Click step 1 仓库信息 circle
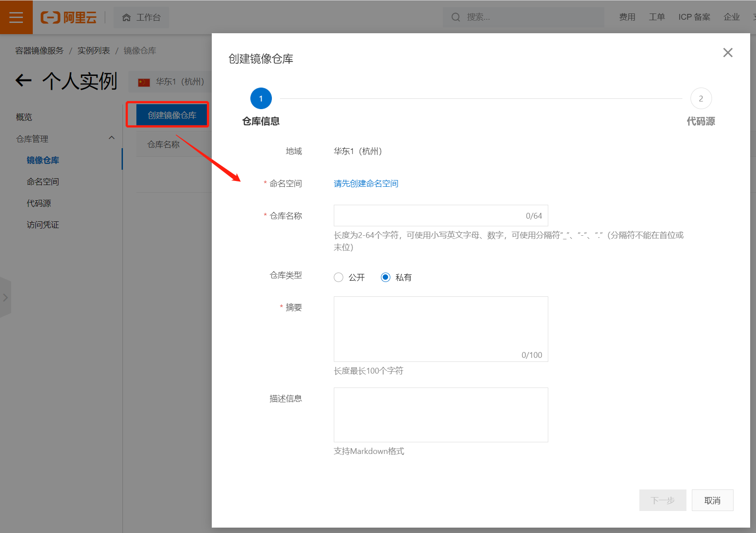 [261, 98]
